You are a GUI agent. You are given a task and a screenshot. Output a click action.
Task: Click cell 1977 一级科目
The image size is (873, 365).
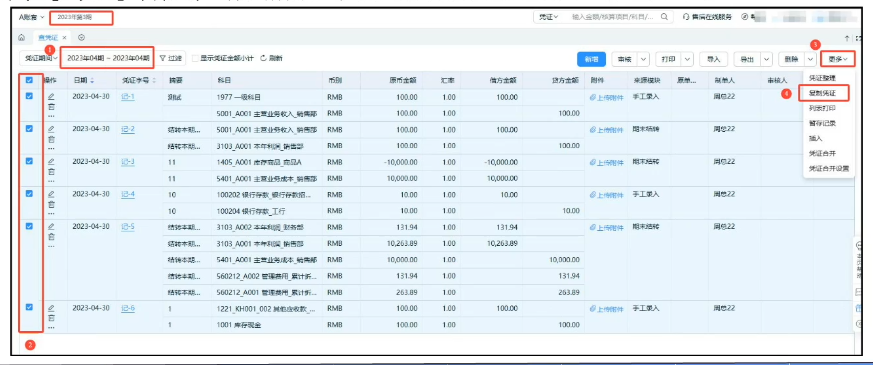pyautogui.click(x=238, y=97)
